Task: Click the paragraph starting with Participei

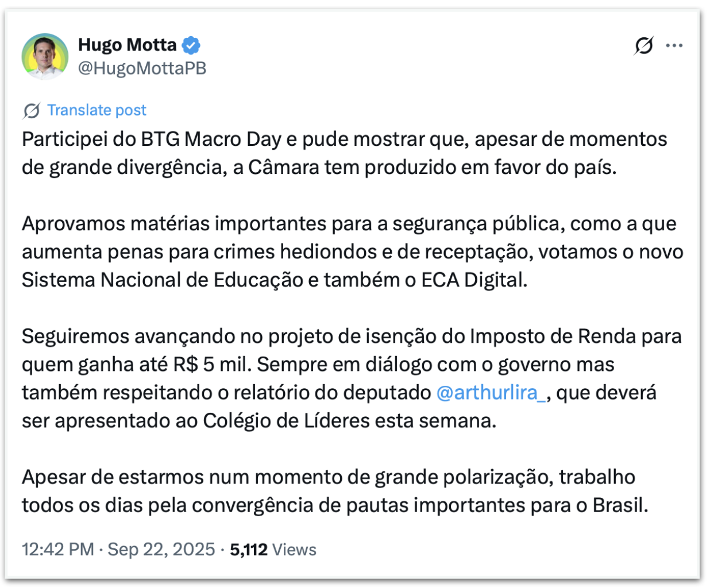Action: 345,153
